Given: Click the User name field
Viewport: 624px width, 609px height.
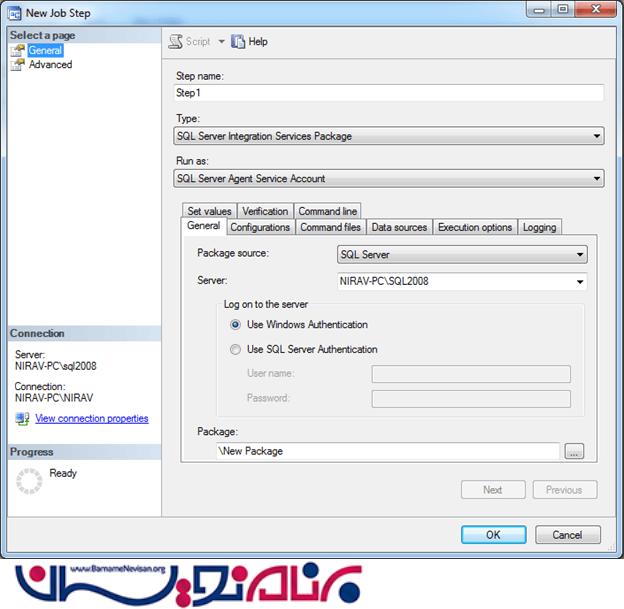Looking at the screenshot, I should (x=471, y=374).
